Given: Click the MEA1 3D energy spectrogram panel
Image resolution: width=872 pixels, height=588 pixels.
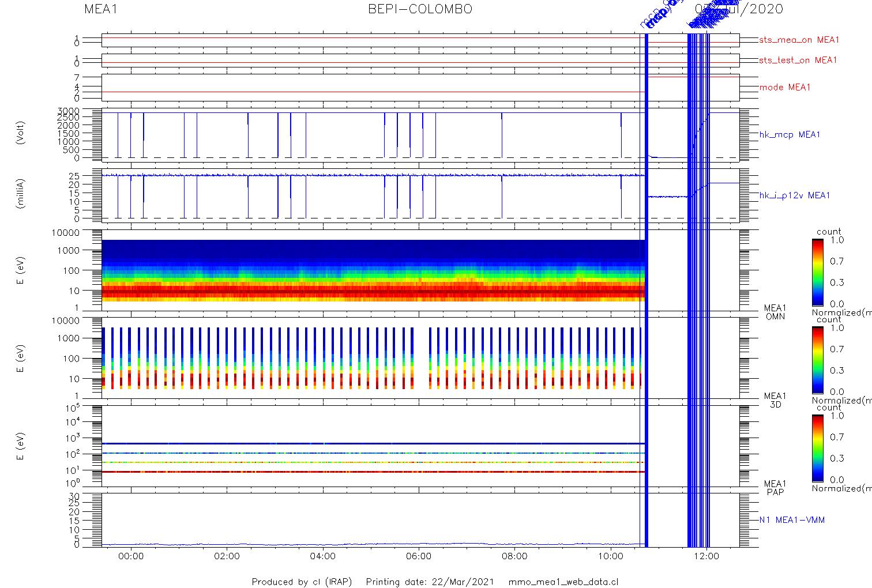Looking at the screenshot, I should point(420,358).
